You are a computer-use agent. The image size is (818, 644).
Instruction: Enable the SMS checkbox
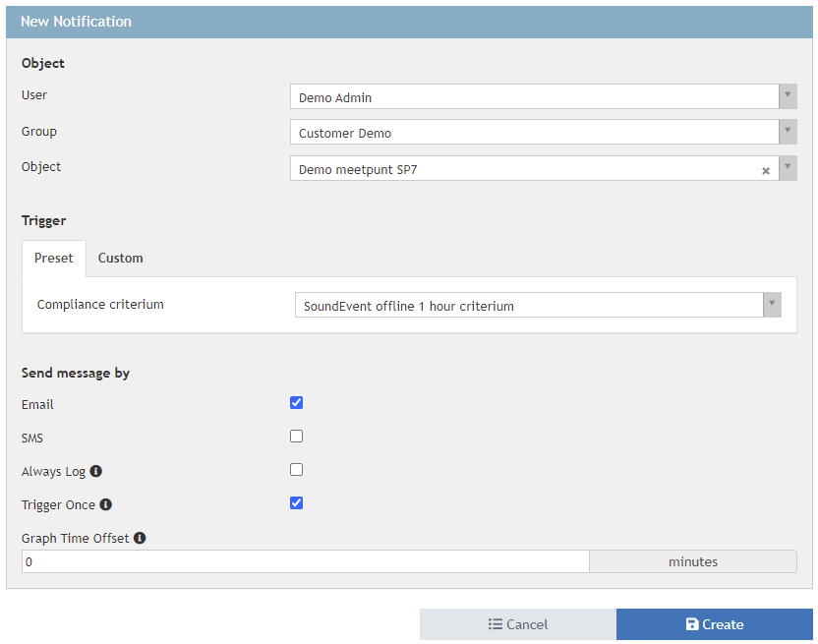point(297,437)
